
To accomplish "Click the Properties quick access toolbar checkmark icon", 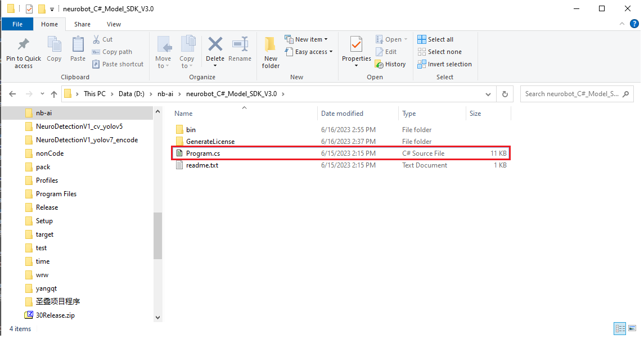I will coord(29,8).
